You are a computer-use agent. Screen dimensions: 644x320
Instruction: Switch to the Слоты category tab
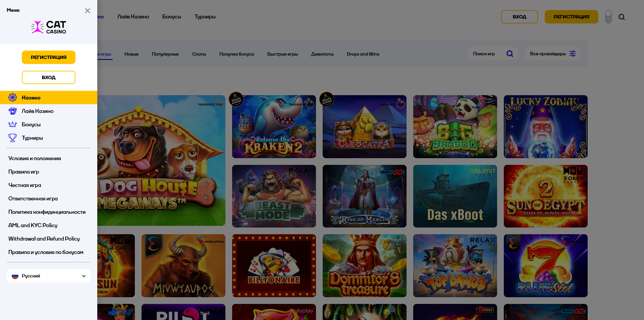[199, 54]
